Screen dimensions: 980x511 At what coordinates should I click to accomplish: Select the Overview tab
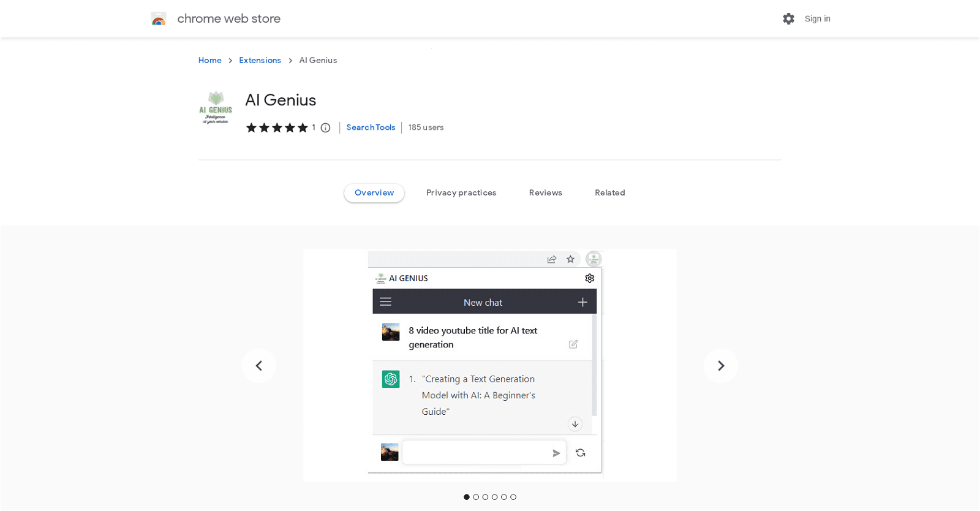(x=374, y=192)
